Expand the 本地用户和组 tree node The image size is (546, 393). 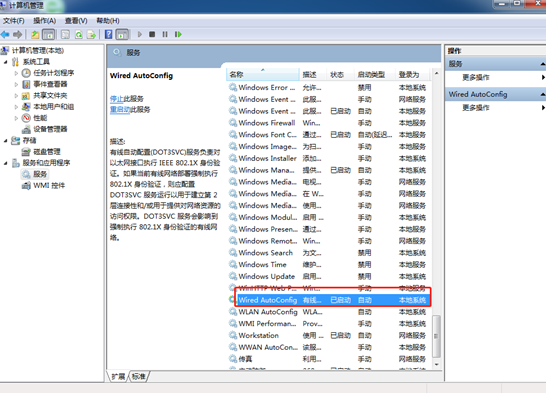[x=16, y=107]
